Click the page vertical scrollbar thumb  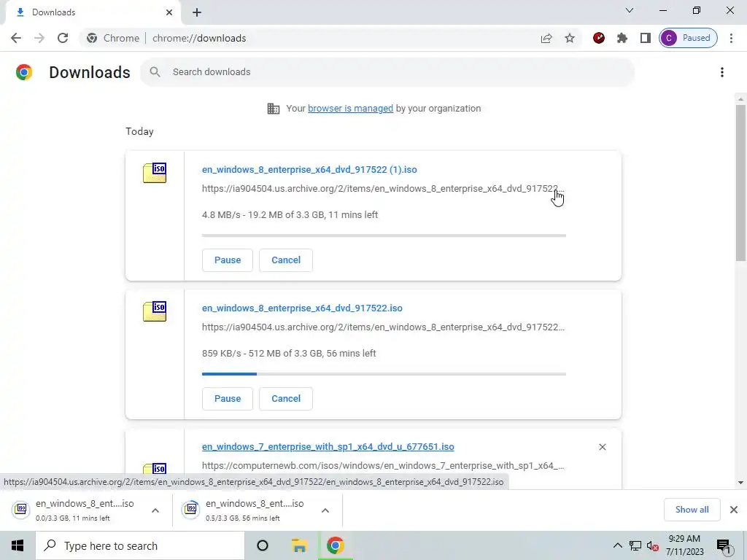(740, 183)
